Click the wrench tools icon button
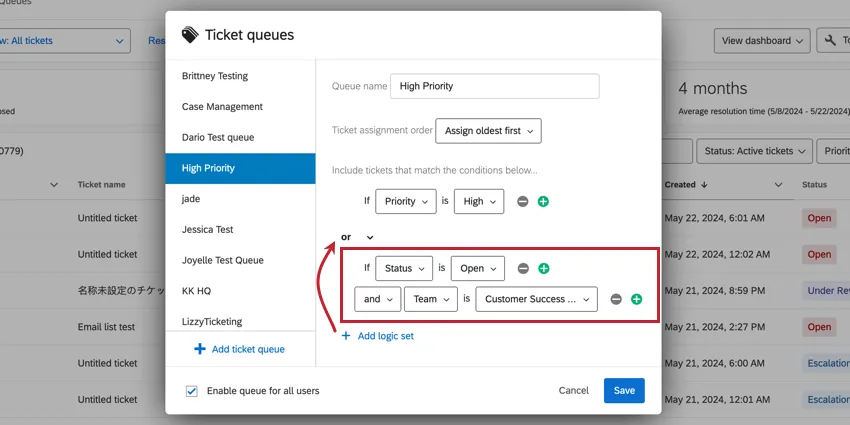The image size is (850, 425). 832,41
